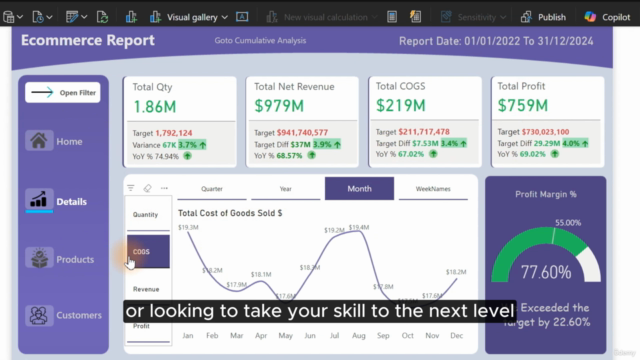
Task: Expand the transform data dropdown arrow
Action: click(84, 17)
